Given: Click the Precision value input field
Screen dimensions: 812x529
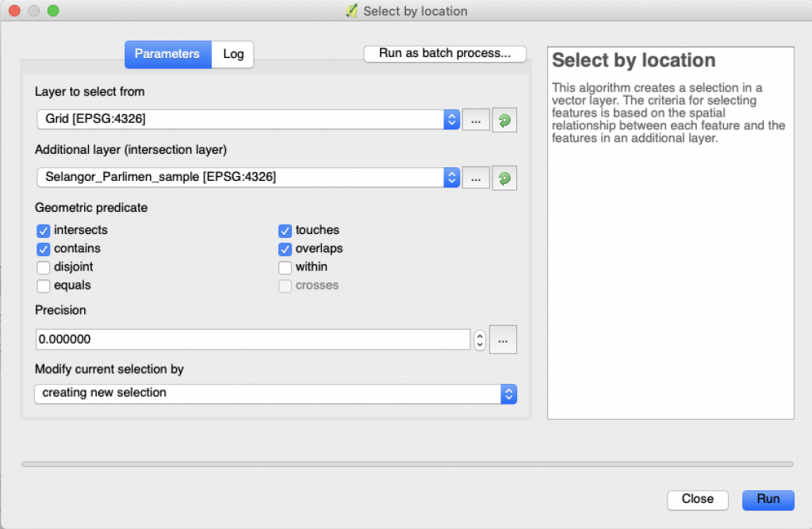Looking at the screenshot, I should (x=253, y=339).
